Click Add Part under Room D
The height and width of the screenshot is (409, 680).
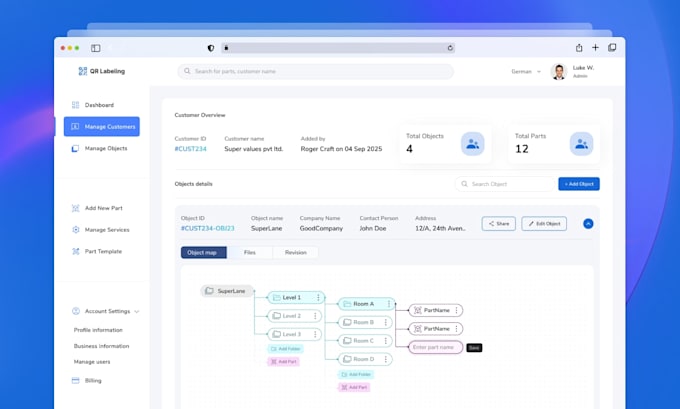coord(354,387)
